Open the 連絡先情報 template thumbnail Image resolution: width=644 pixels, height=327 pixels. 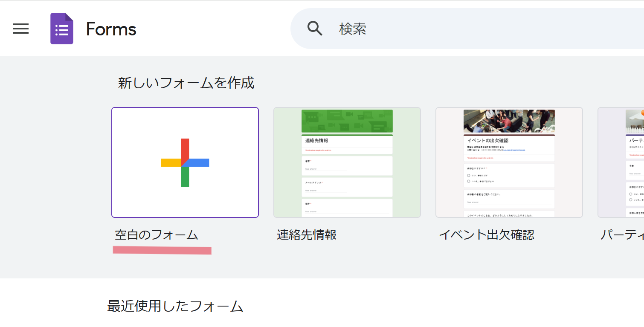pyautogui.click(x=347, y=162)
